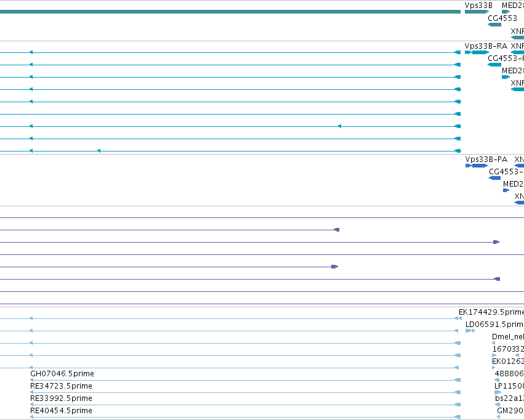The width and height of the screenshot is (524, 420).
Task: Select the CG4553 gene label in top track
Action: (x=502, y=18)
